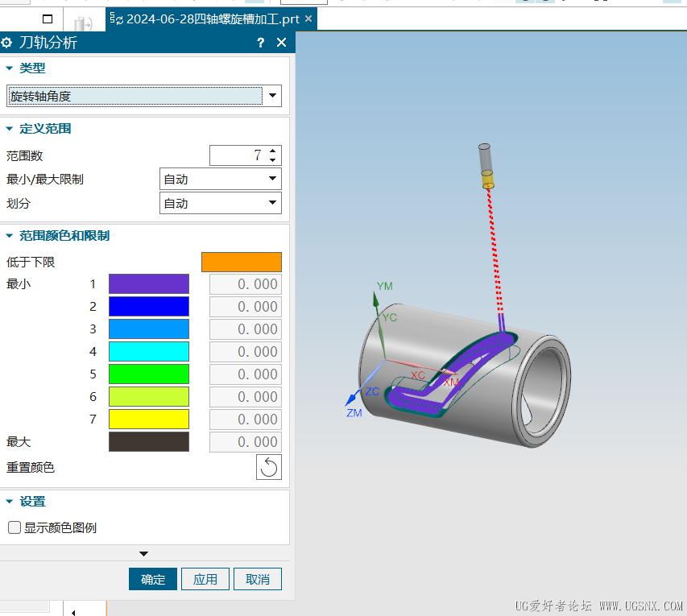
Task: Collapse the 定义范围 section
Action: point(9,128)
